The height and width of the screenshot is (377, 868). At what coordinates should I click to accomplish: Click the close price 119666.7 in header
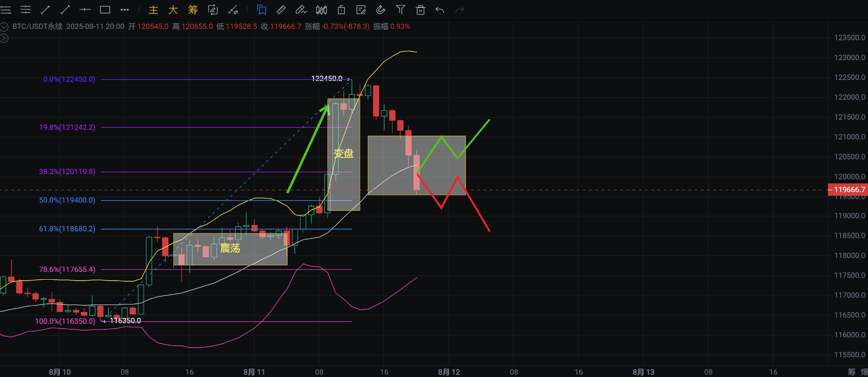coord(286,26)
